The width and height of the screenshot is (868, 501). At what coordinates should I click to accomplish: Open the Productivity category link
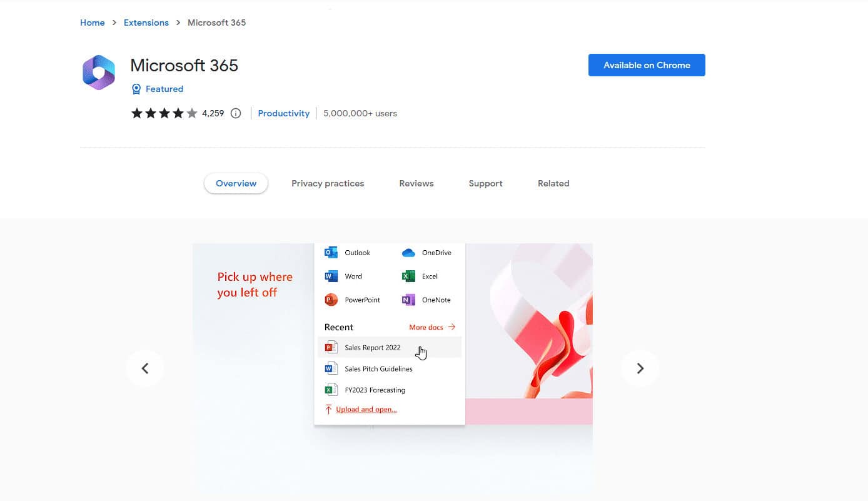click(x=284, y=113)
